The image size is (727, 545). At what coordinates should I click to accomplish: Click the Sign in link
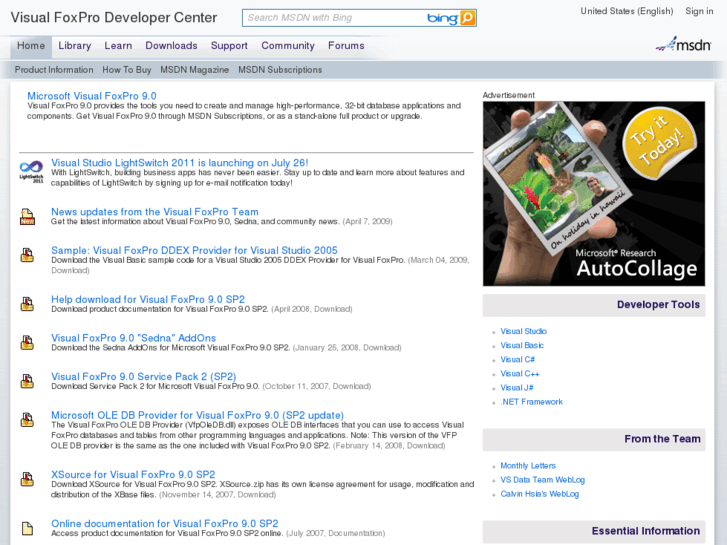pyautogui.click(x=699, y=11)
